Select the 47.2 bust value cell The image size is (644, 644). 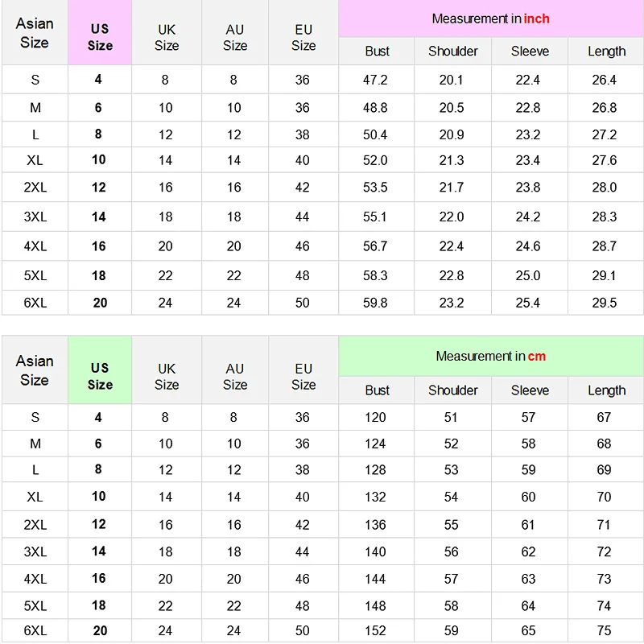coord(375,80)
